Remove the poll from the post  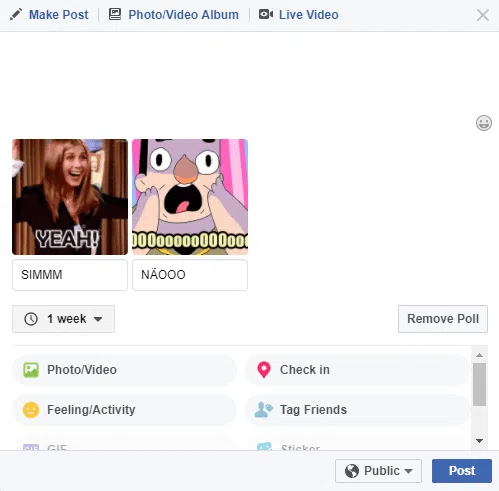pos(443,319)
